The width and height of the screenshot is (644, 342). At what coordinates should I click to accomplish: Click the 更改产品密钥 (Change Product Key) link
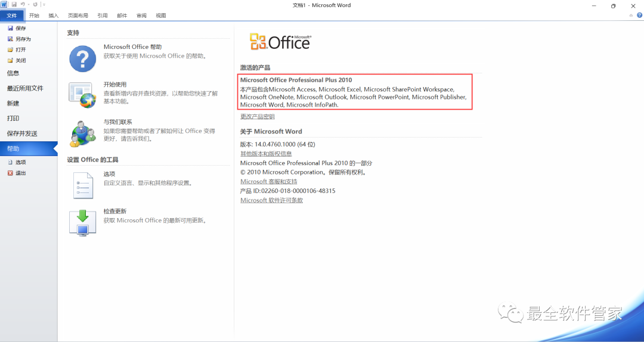coord(258,117)
